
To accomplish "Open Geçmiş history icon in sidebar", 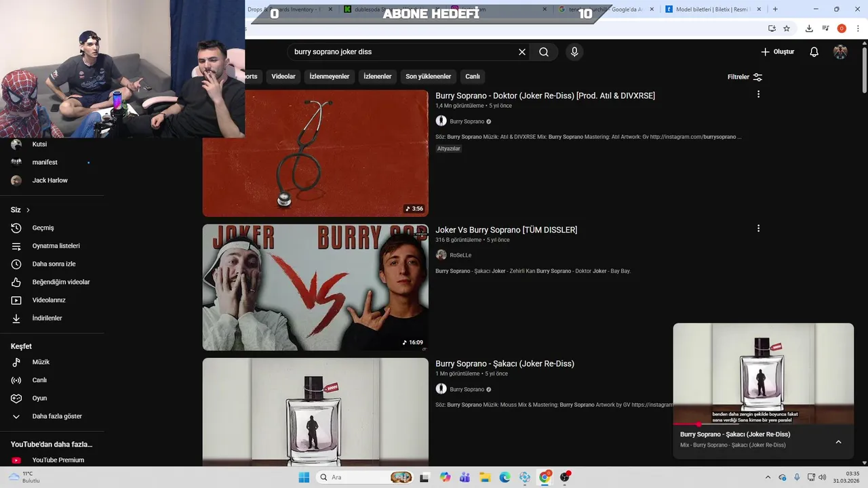I will pyautogui.click(x=17, y=228).
